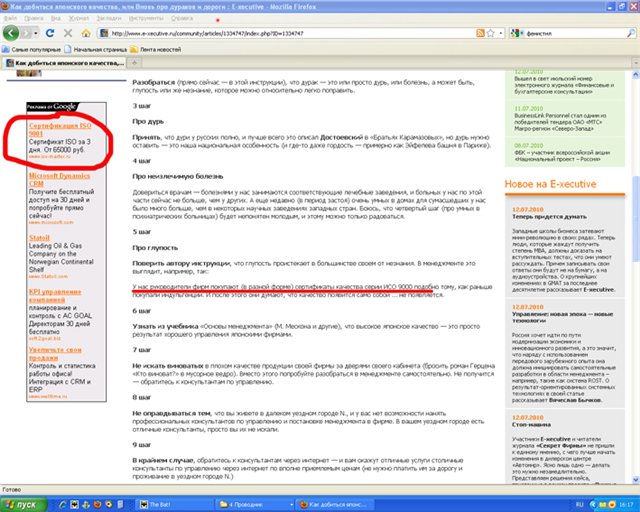640x512 pixels.
Task: Open the Справка menu
Action: [182, 18]
